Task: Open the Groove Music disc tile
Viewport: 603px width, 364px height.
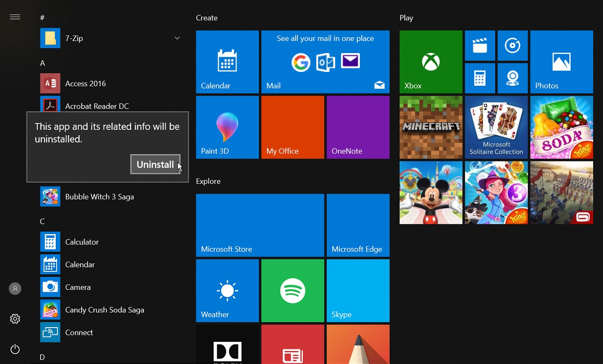Action: click(x=513, y=45)
